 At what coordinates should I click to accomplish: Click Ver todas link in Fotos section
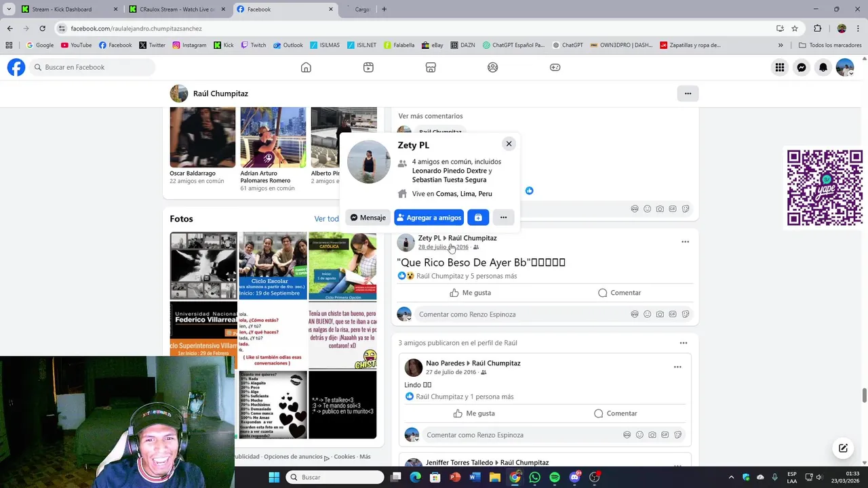(327, 219)
